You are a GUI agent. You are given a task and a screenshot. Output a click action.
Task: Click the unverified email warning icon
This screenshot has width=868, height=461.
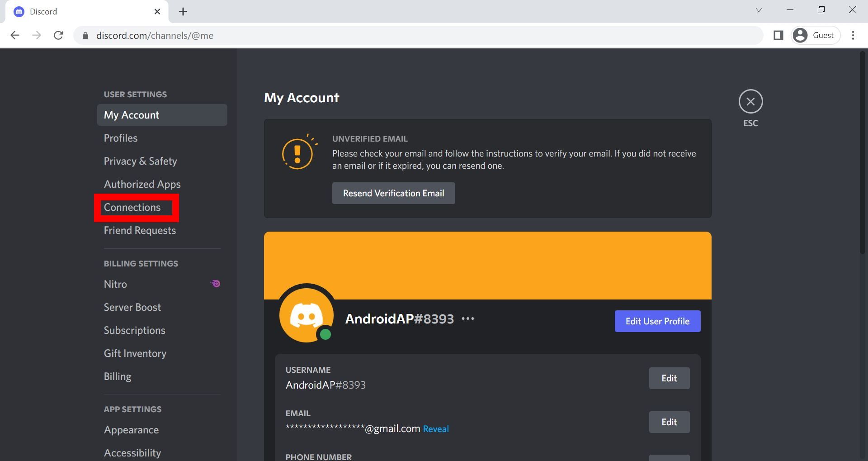coord(297,152)
